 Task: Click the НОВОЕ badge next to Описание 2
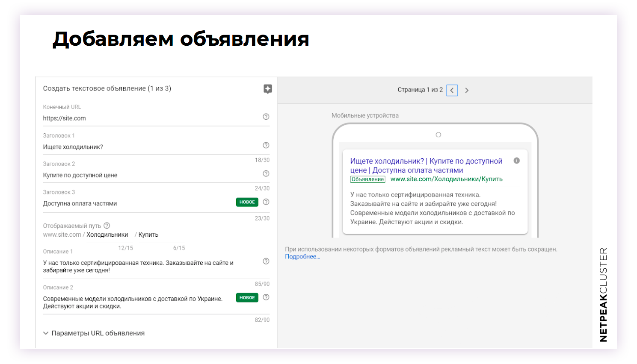[247, 298]
